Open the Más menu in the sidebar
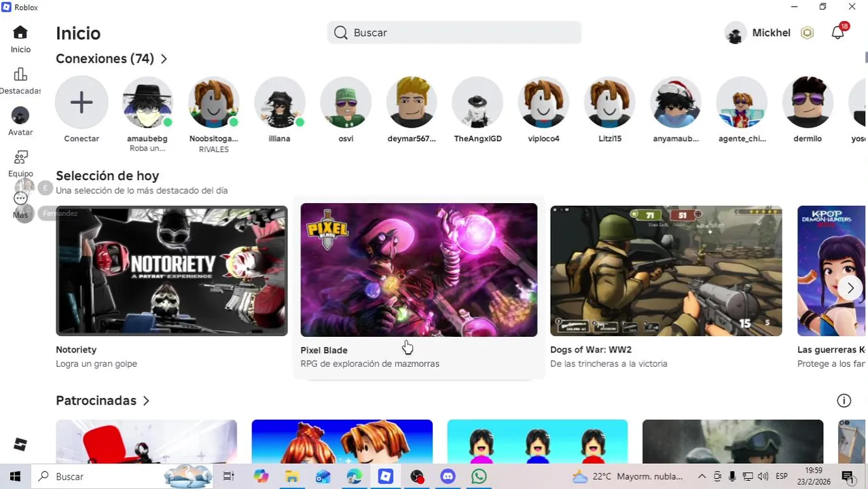This screenshot has height=489, width=868. tap(20, 205)
